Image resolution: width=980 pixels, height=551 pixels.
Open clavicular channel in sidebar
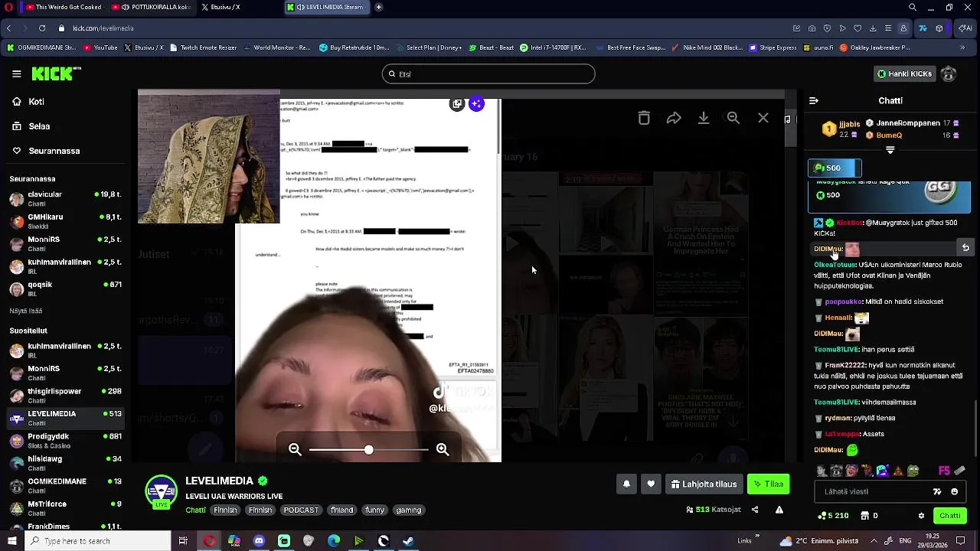[66, 199]
